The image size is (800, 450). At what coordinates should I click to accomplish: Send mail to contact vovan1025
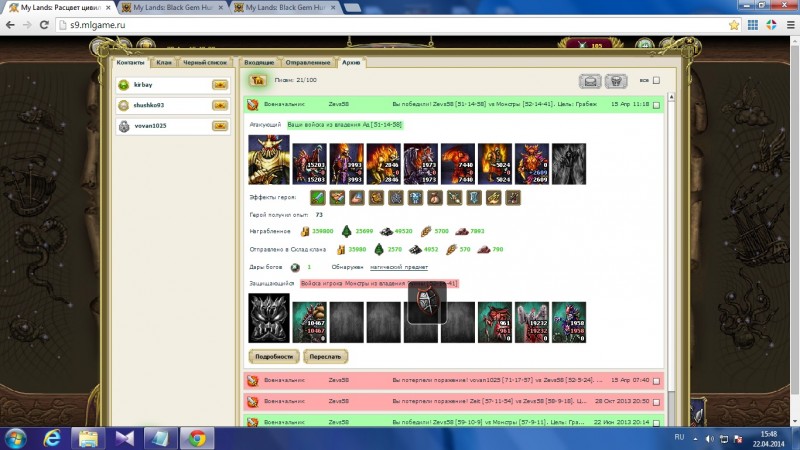(220, 126)
